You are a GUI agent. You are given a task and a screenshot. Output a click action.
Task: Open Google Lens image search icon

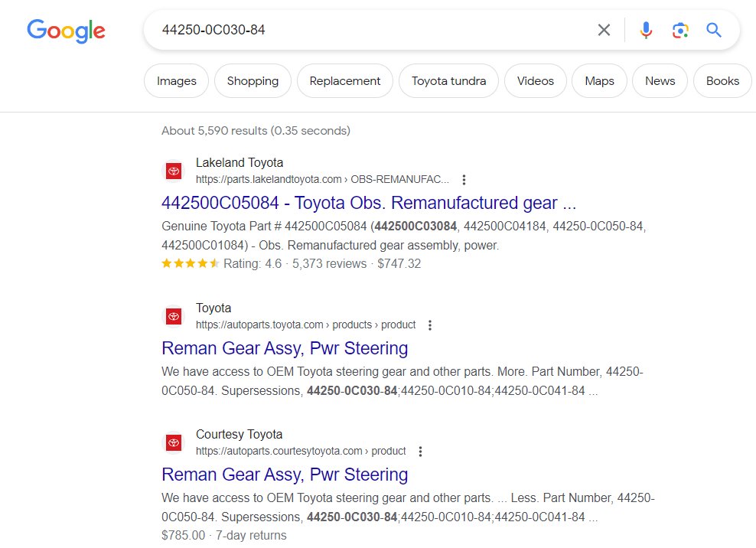pos(680,30)
